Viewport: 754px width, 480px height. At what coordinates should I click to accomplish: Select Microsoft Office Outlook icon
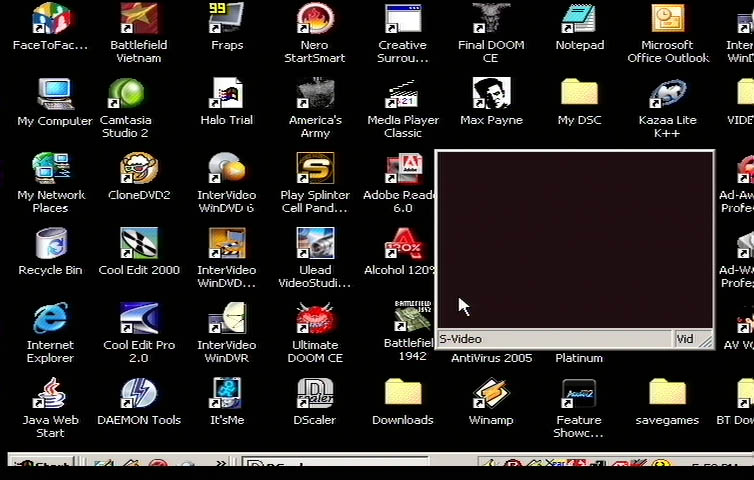coord(667,19)
